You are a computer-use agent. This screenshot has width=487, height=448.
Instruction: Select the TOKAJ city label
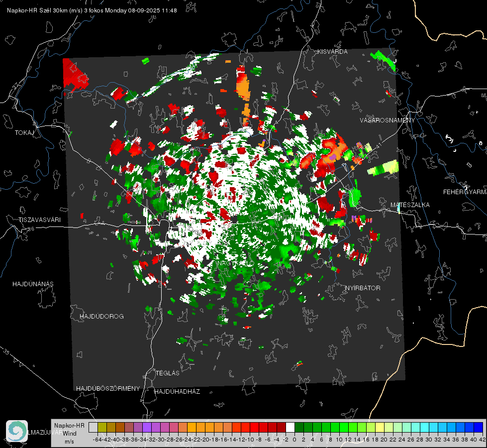tap(24, 133)
